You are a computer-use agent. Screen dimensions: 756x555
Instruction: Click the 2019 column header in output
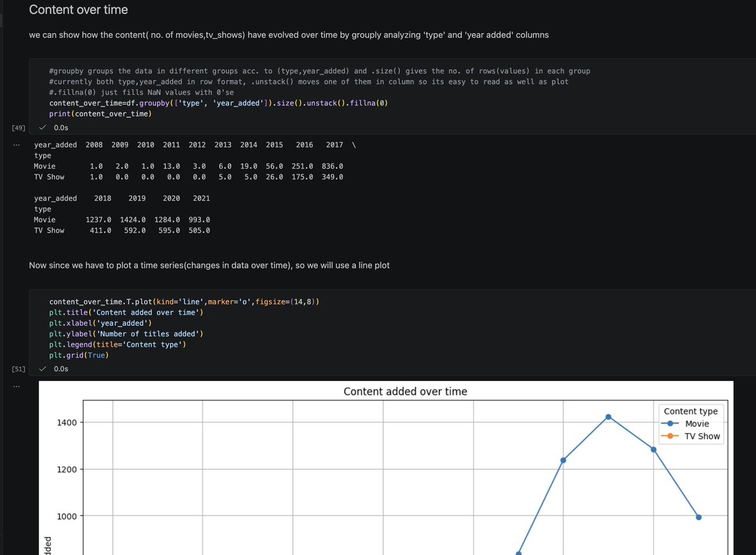tap(137, 198)
